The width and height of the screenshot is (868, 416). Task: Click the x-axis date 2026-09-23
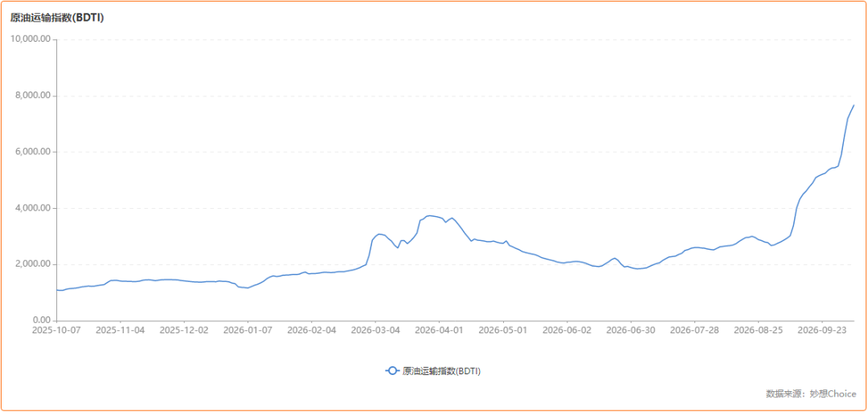[x=821, y=330]
